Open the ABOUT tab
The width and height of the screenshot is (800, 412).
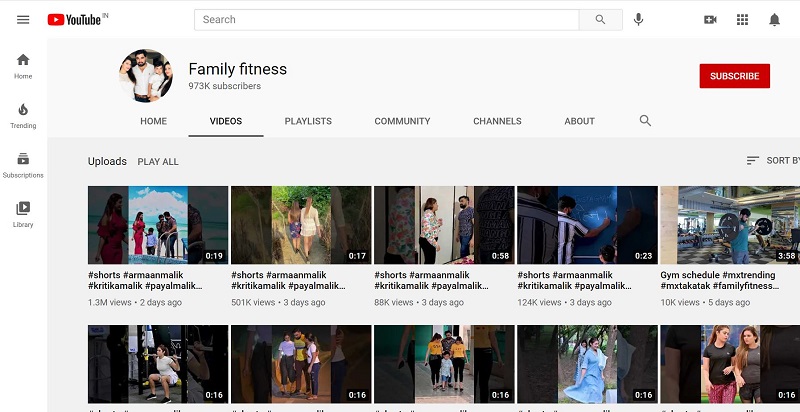[580, 121]
